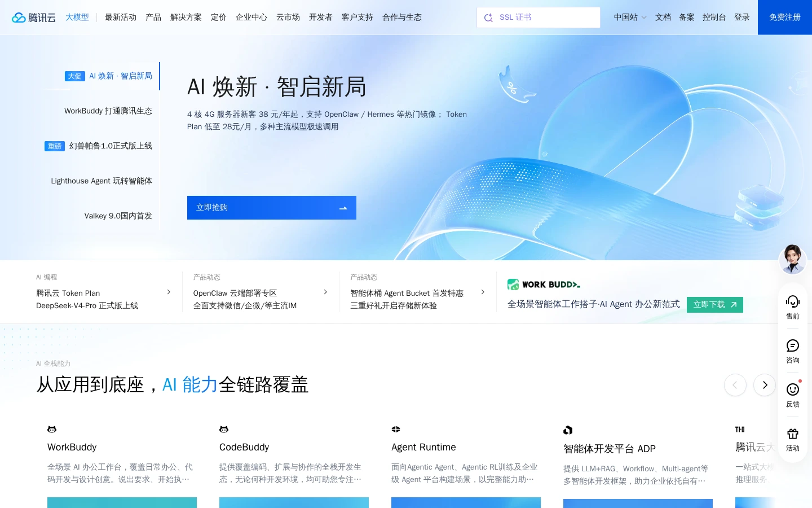The width and height of the screenshot is (812, 508).
Task: Open chevron beside OpenClaw 云端部署专区
Action: 325,292
